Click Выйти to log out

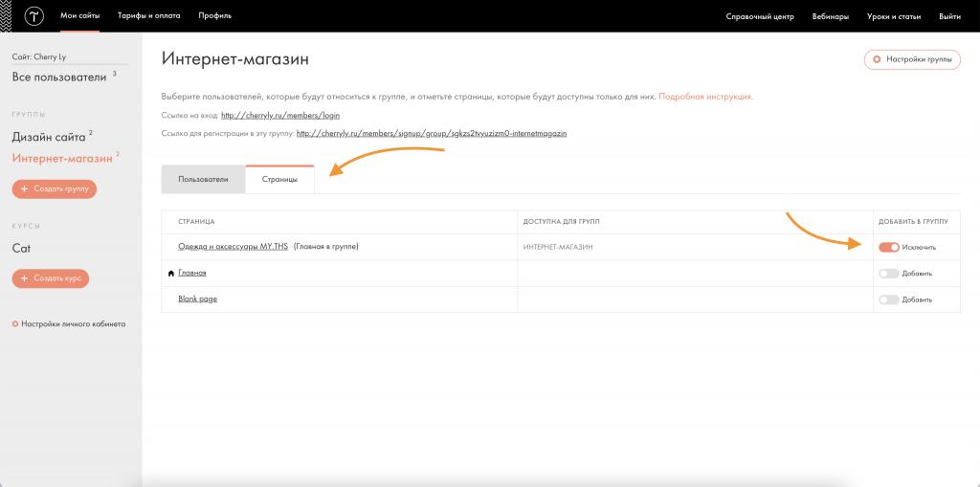tap(949, 16)
